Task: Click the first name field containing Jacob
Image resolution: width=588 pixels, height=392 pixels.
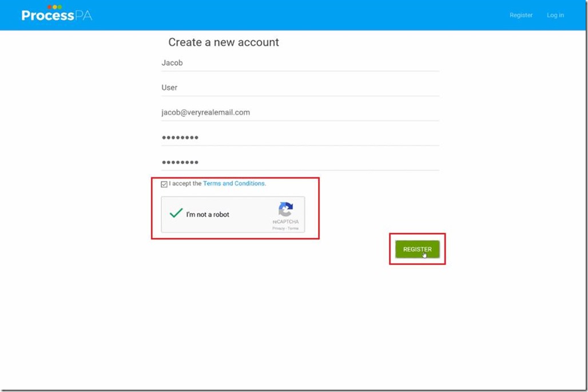Action: [x=300, y=63]
